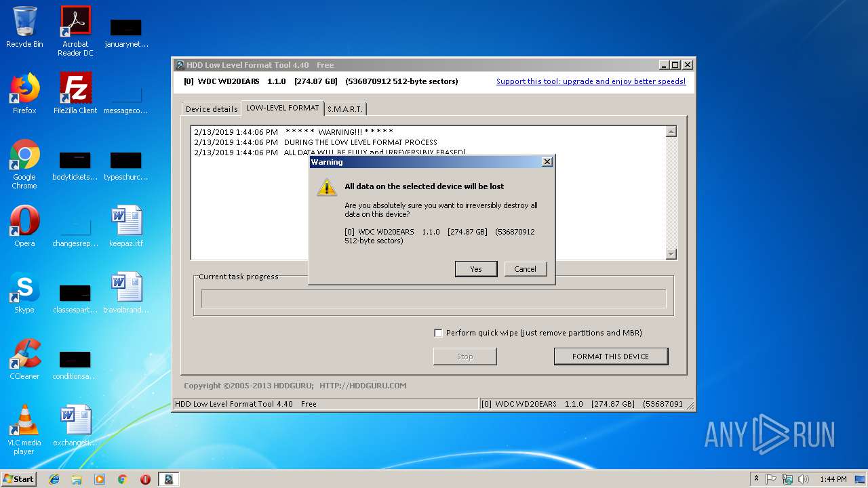
Task: Click the HDDGURU copyright text
Action: (x=295, y=386)
